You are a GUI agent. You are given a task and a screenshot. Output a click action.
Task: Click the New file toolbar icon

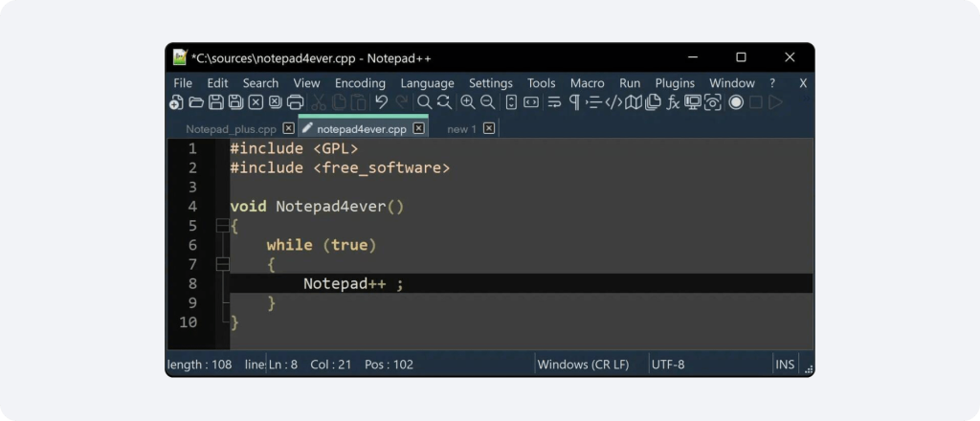pyautogui.click(x=176, y=102)
